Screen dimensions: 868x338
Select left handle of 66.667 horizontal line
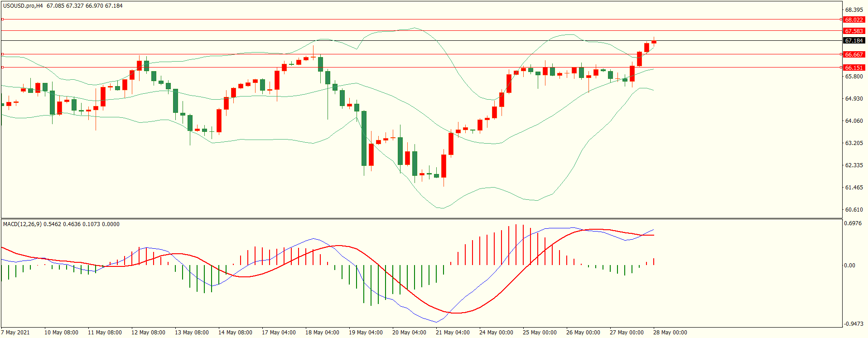pyautogui.click(x=3, y=54)
